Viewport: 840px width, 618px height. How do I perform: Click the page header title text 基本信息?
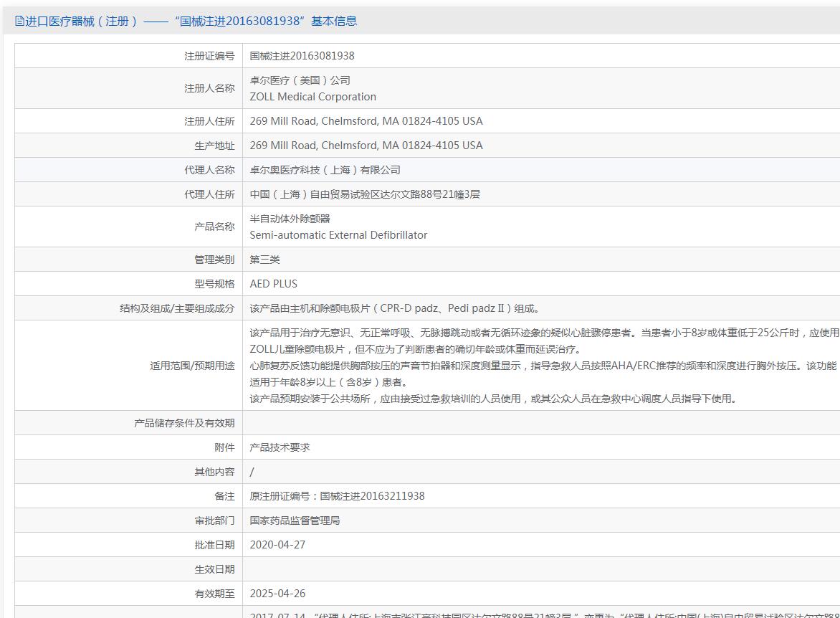[x=333, y=21]
